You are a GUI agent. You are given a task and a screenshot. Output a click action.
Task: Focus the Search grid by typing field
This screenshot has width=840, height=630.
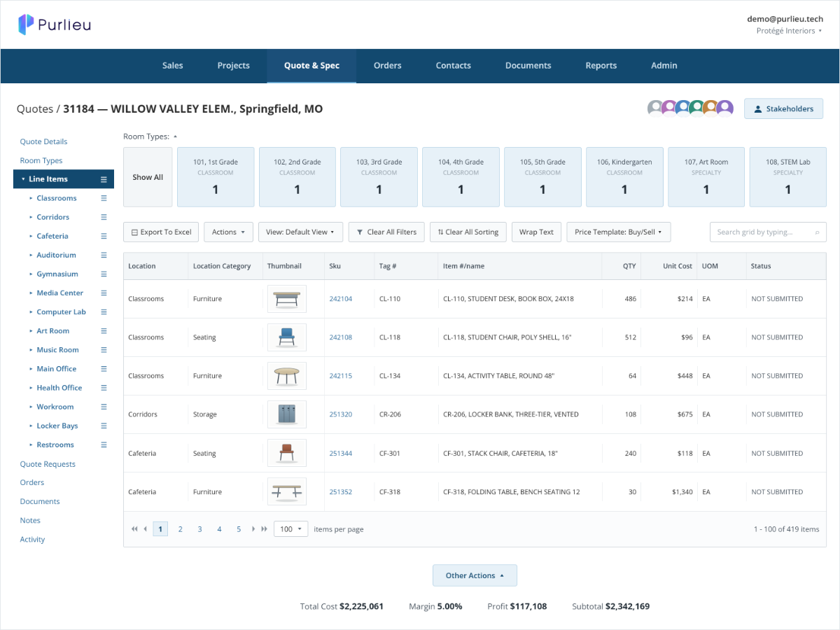coord(768,232)
